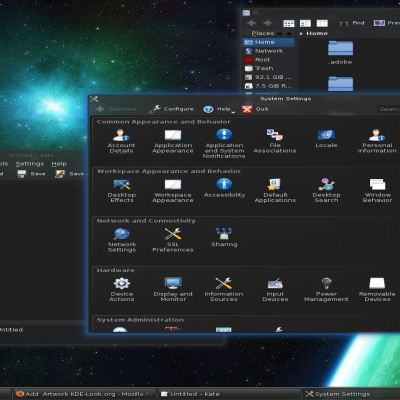The image size is (400, 400).
Task: Open Removable Devices settings
Action: [377, 290]
